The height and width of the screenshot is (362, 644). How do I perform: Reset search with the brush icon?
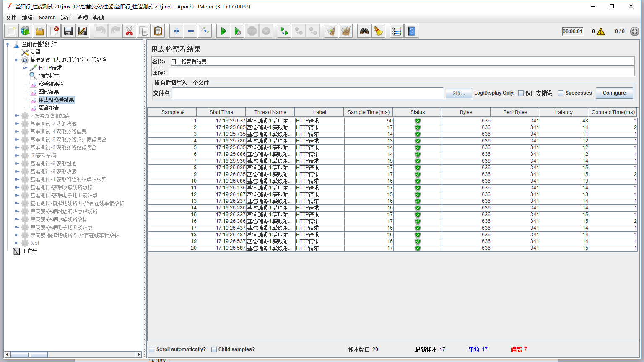coord(379,31)
